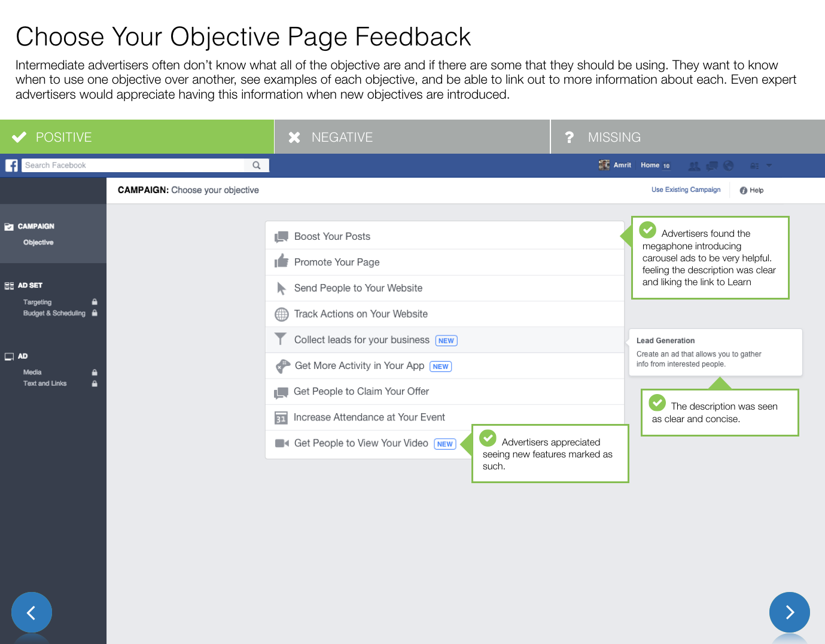Go to the next slide arrow
Image resolution: width=825 pixels, height=644 pixels.
[790, 612]
